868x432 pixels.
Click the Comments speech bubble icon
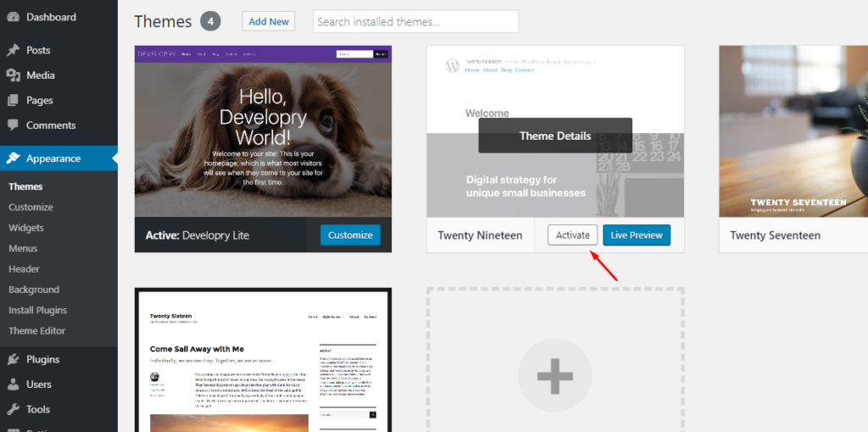click(x=14, y=125)
